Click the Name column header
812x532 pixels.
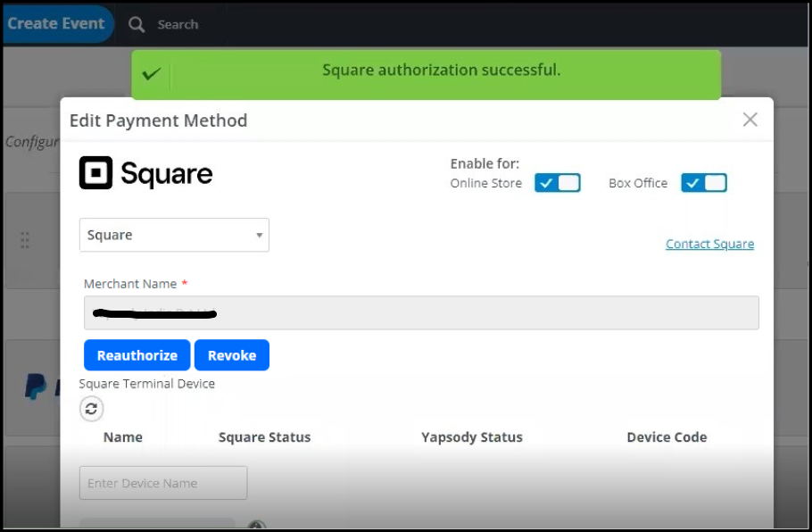[x=123, y=437]
